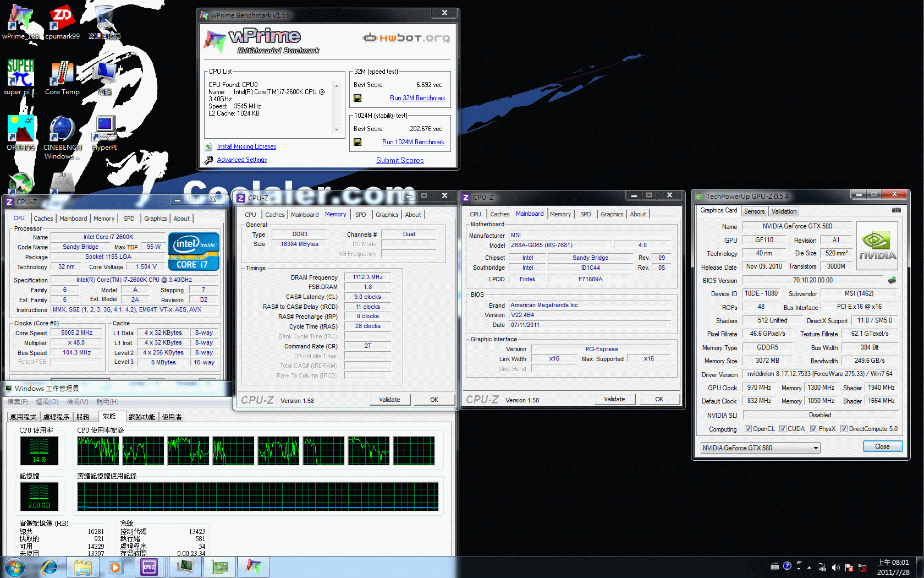Open the Windows Start menu

pos(14,567)
